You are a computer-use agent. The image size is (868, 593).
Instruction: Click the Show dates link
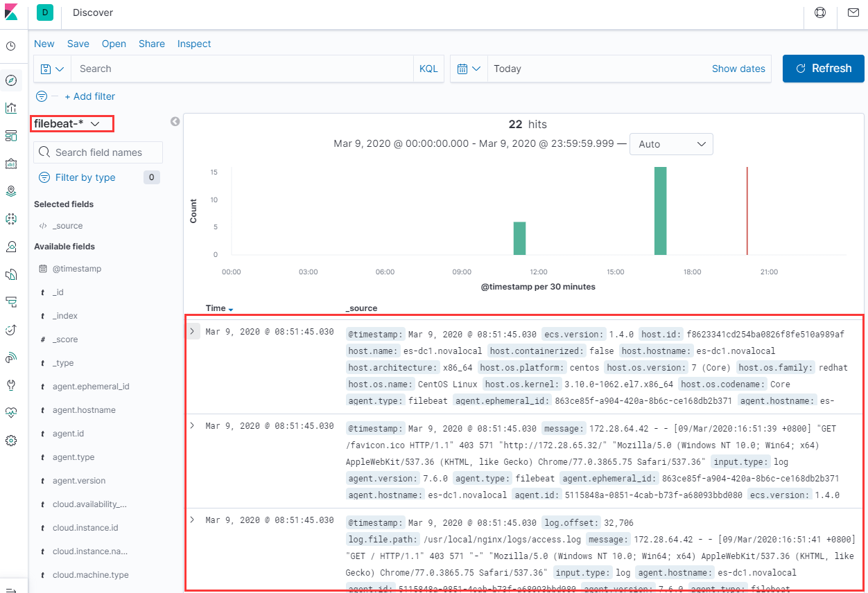[x=738, y=69]
